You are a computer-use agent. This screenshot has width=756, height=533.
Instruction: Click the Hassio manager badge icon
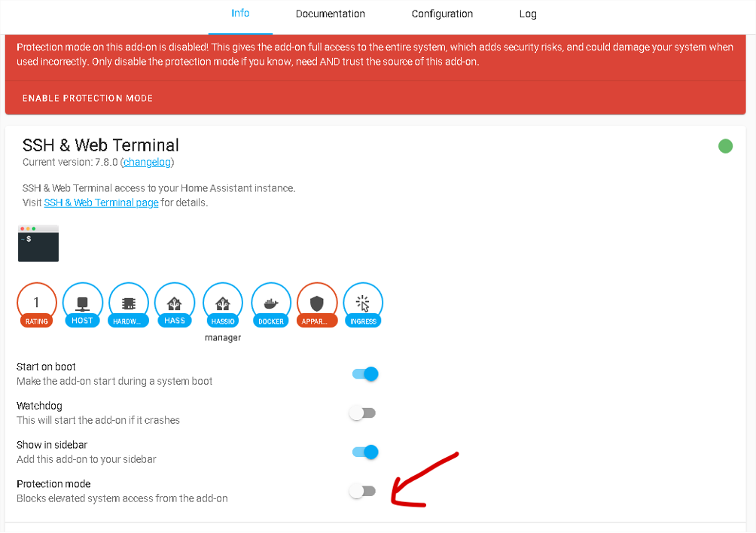tap(223, 306)
